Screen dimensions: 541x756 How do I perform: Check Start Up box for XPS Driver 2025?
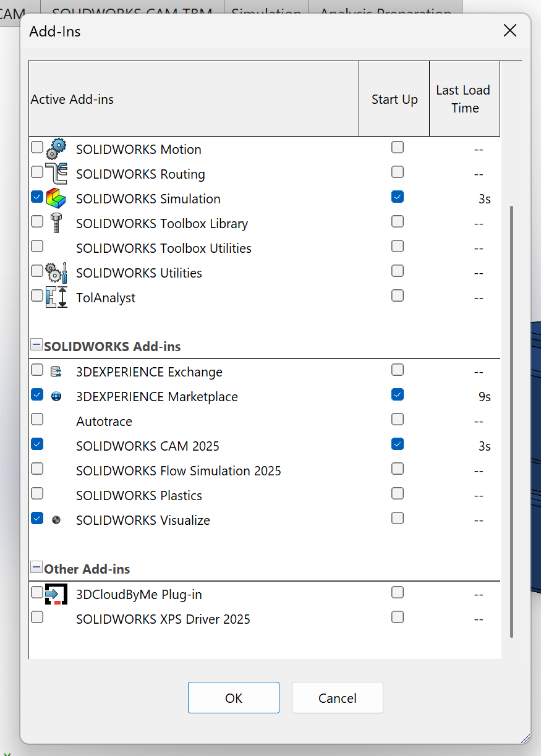point(398,617)
